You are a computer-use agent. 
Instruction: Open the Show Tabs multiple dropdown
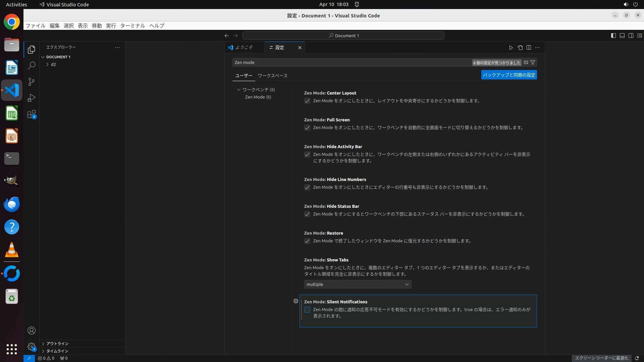pyautogui.click(x=358, y=284)
